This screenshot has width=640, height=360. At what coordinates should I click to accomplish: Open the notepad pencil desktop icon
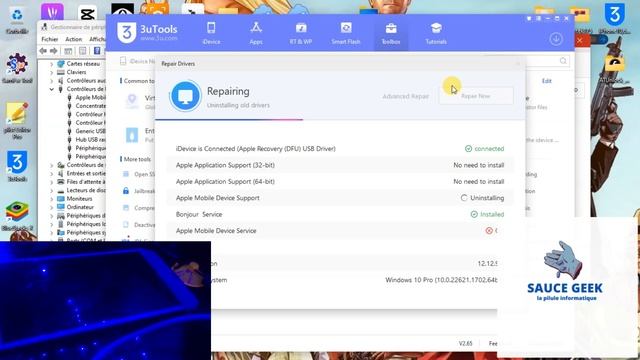coord(17,120)
